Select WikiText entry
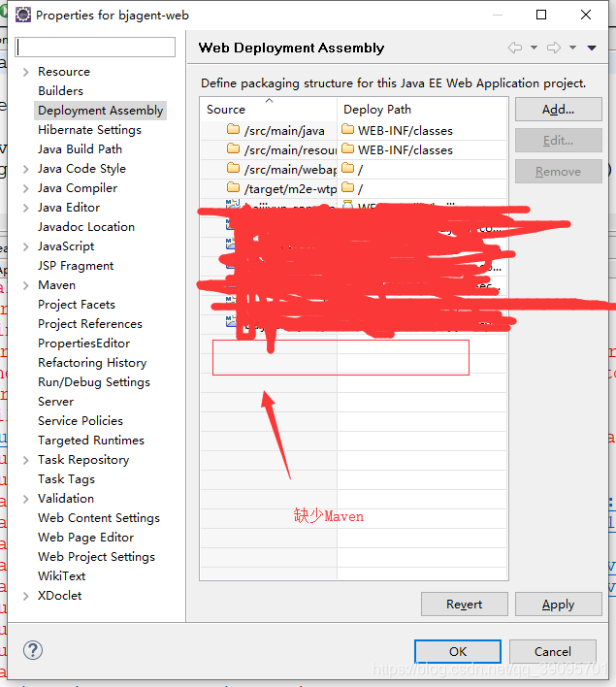The image size is (616, 687). click(61, 575)
